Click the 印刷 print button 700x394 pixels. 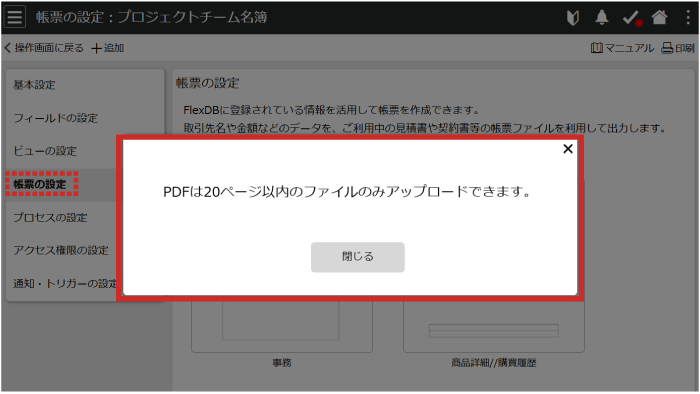coord(678,48)
